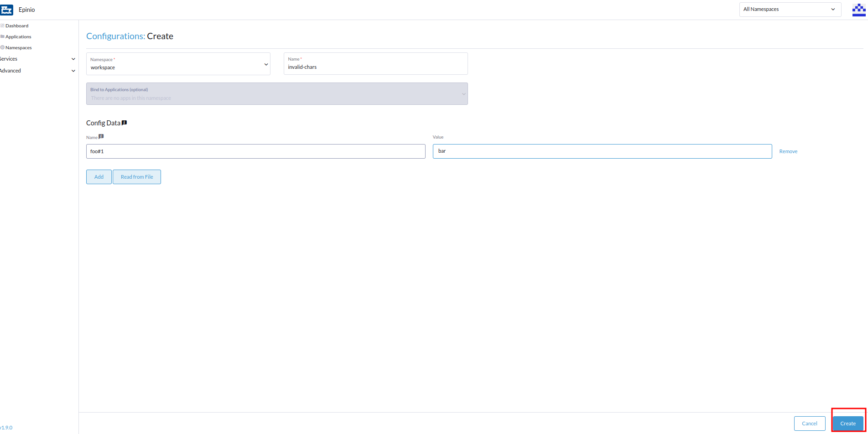Click the version label v1.9.0 bottom left
868x434 pixels.
[x=6, y=427]
